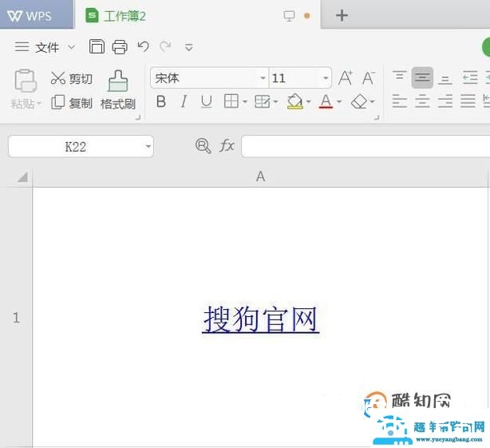Toggle middle vertical alignment

[422, 77]
